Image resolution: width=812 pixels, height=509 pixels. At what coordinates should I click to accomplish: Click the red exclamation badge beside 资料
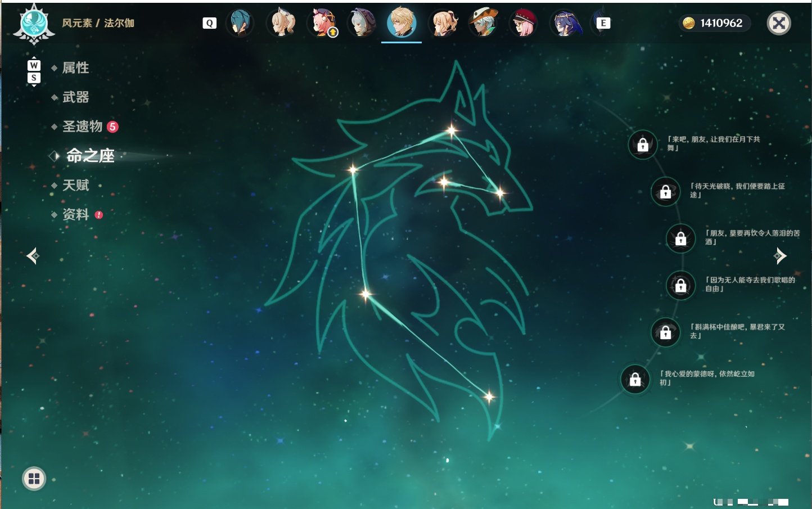click(99, 215)
